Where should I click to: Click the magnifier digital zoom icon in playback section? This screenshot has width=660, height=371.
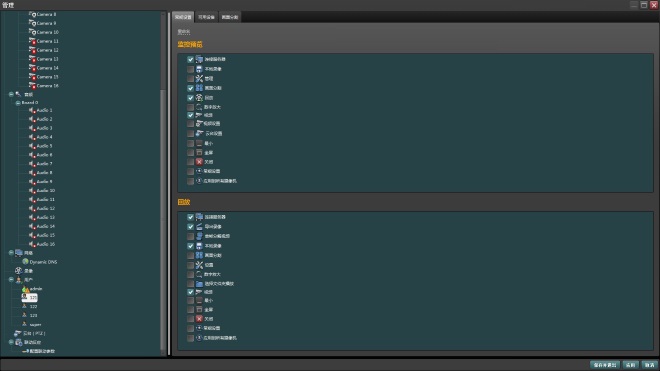199,274
